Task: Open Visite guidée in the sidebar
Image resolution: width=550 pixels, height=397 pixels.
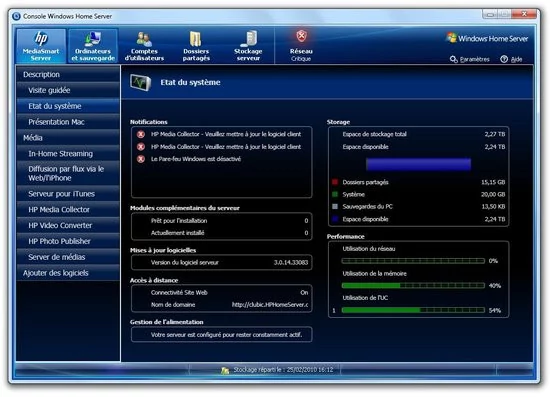Action: click(68, 90)
